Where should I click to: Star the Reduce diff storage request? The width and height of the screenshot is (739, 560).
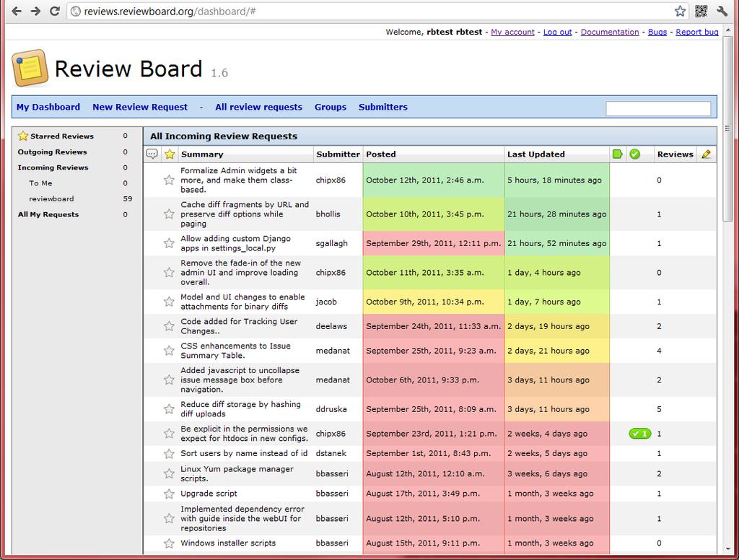[x=169, y=408]
